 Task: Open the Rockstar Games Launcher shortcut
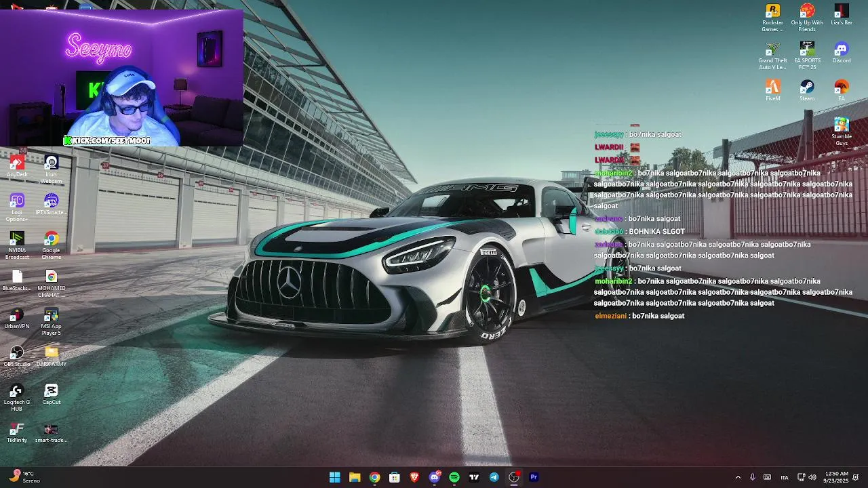[x=772, y=18]
